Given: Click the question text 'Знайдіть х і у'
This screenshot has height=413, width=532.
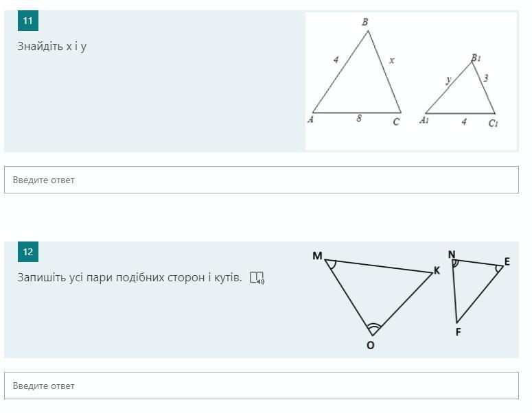Looking at the screenshot, I should 52,46.
